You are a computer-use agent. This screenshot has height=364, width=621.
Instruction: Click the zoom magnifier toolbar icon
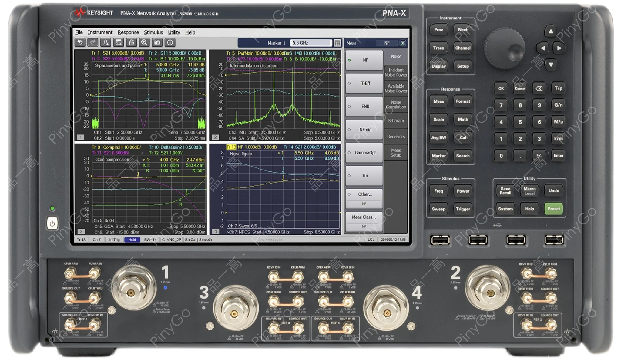point(144,42)
